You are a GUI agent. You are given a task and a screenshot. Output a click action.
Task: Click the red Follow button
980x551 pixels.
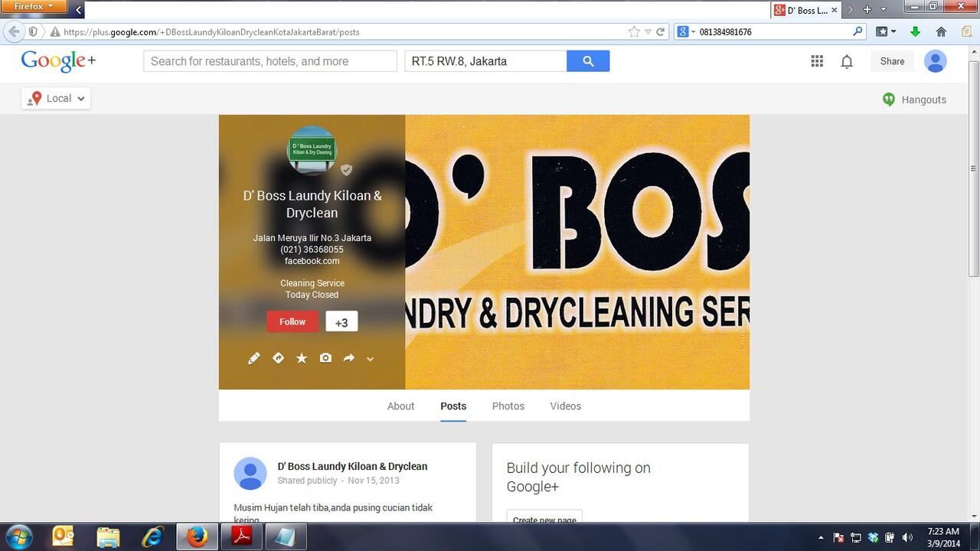point(292,321)
